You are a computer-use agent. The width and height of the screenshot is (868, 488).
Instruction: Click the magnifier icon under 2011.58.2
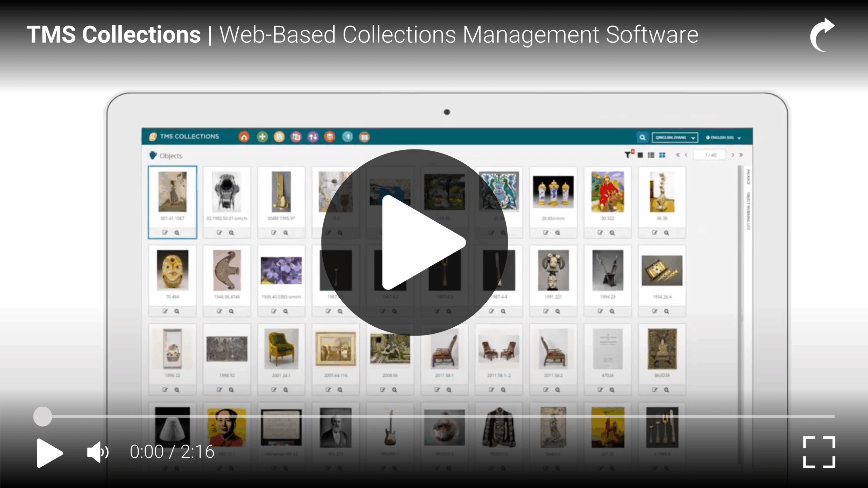pyautogui.click(x=558, y=390)
